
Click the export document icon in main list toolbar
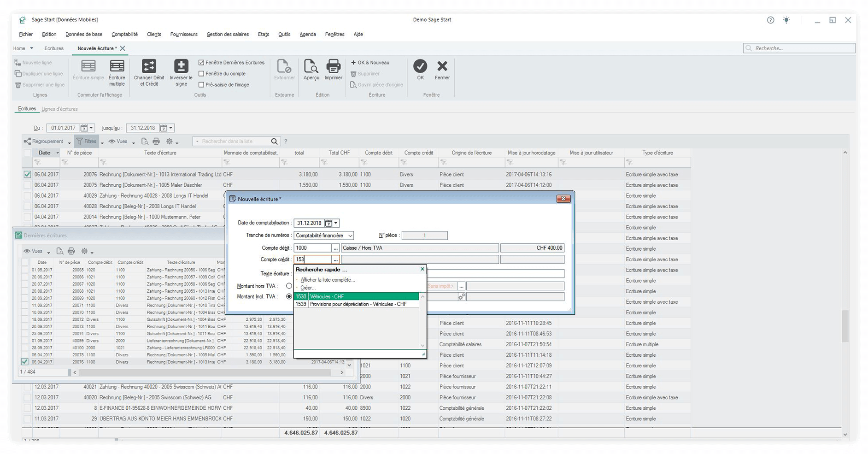point(145,142)
